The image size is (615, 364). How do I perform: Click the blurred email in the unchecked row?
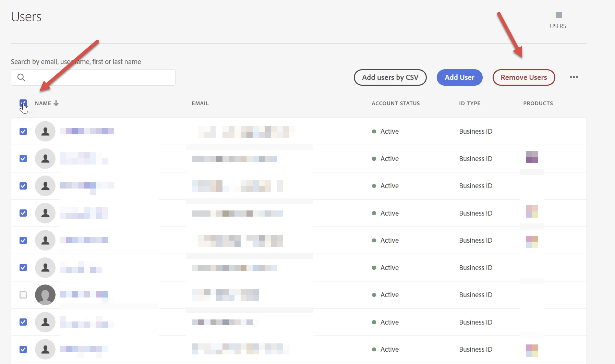[x=226, y=295]
